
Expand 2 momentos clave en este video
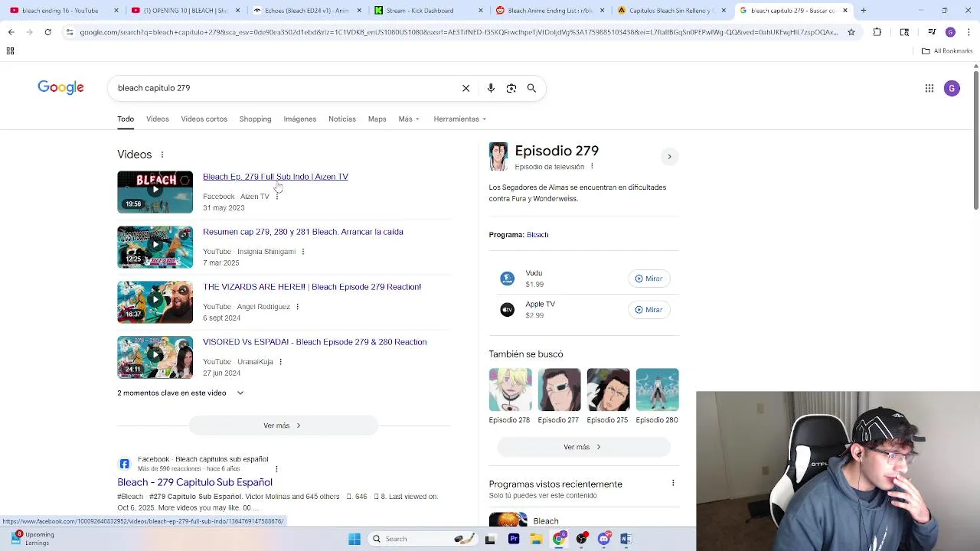pos(181,393)
